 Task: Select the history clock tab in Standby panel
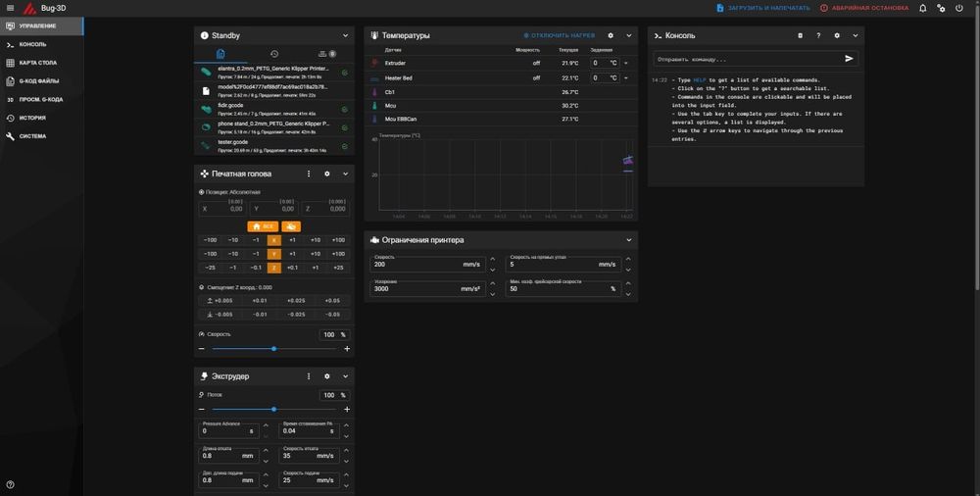273,54
